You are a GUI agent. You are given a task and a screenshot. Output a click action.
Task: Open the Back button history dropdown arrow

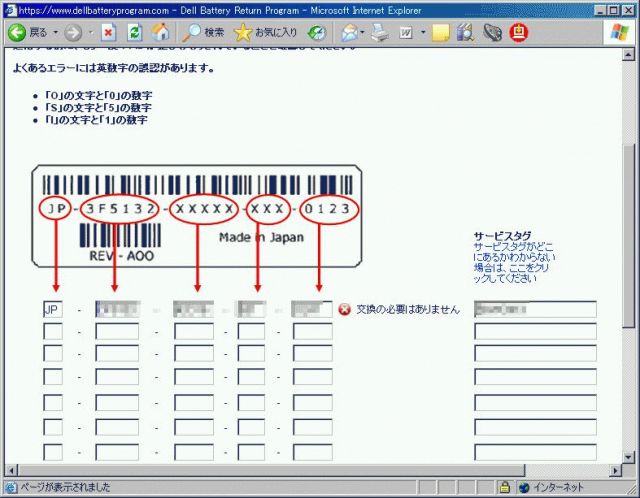56,32
